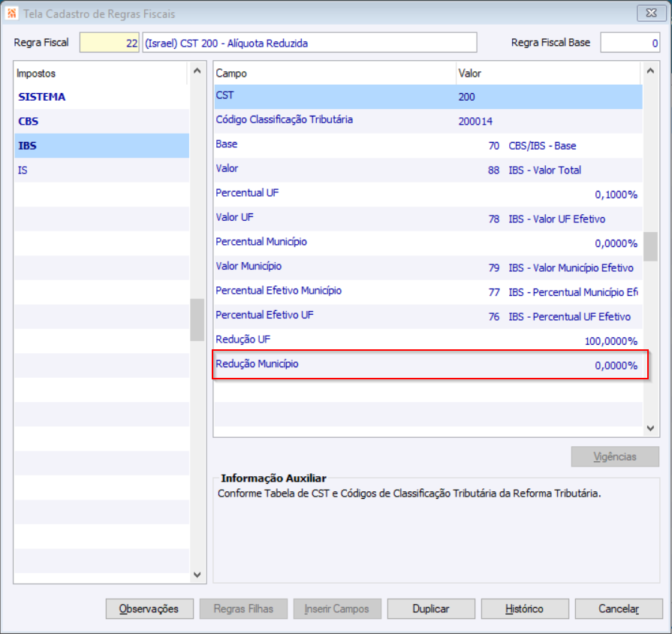Click the Impostos column header
Image resolution: width=672 pixels, height=634 pixels.
pos(101,74)
